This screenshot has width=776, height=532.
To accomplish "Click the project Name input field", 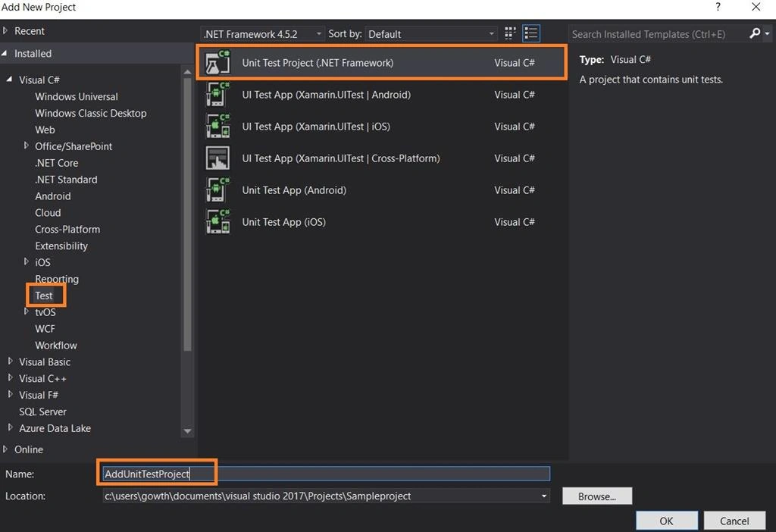I will point(326,474).
